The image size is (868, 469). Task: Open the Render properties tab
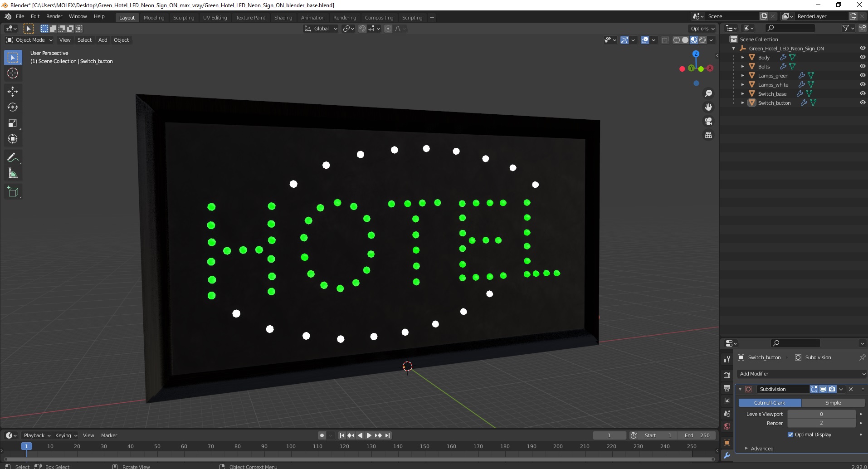[x=727, y=375]
